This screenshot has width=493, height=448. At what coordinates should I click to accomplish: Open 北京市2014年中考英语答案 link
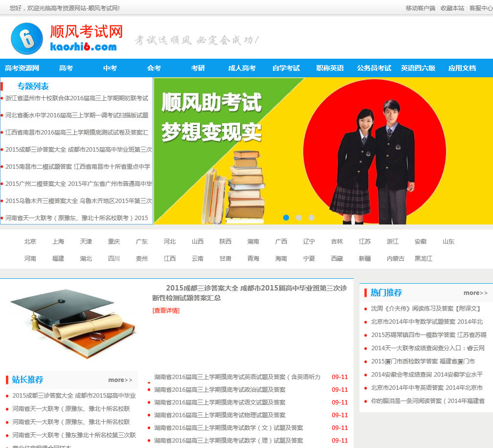coord(426,388)
